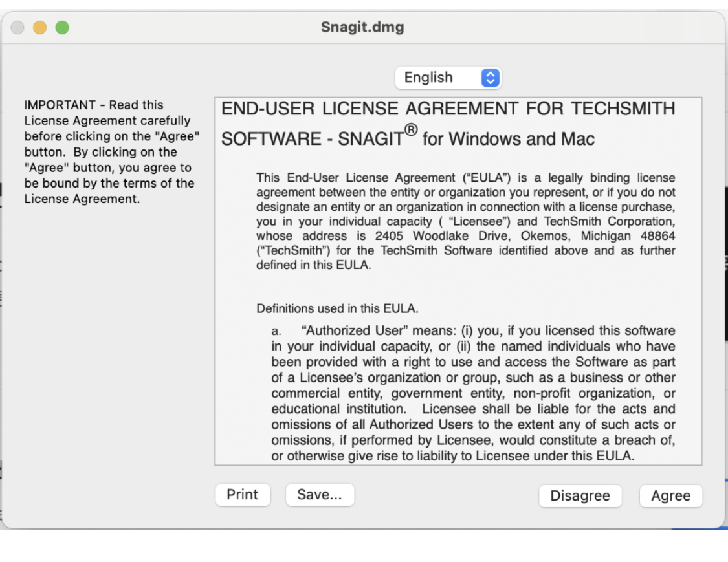Open the English language dropdown

pos(448,78)
